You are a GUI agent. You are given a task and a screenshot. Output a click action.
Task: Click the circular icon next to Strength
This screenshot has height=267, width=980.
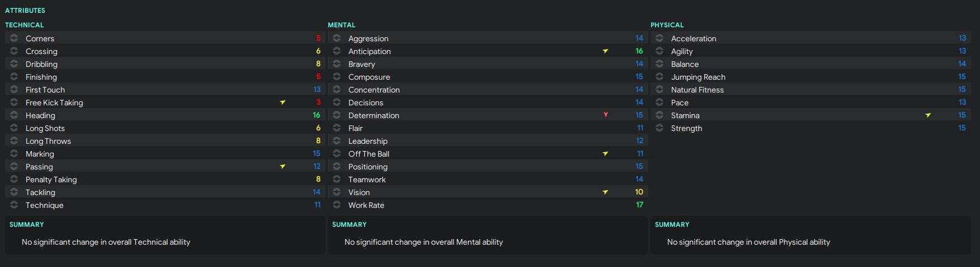point(659,128)
